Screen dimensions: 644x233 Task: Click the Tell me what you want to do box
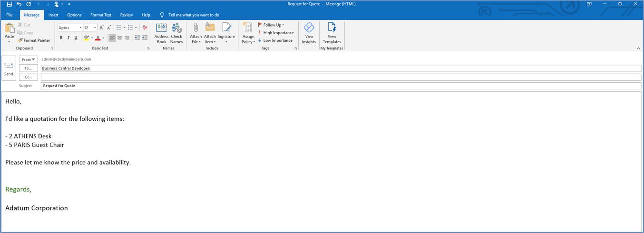click(194, 15)
